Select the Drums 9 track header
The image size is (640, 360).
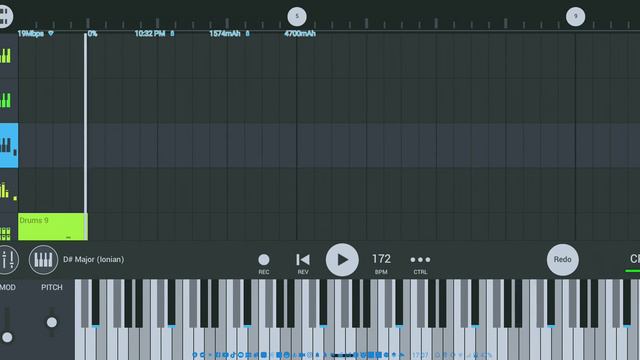coord(9,227)
